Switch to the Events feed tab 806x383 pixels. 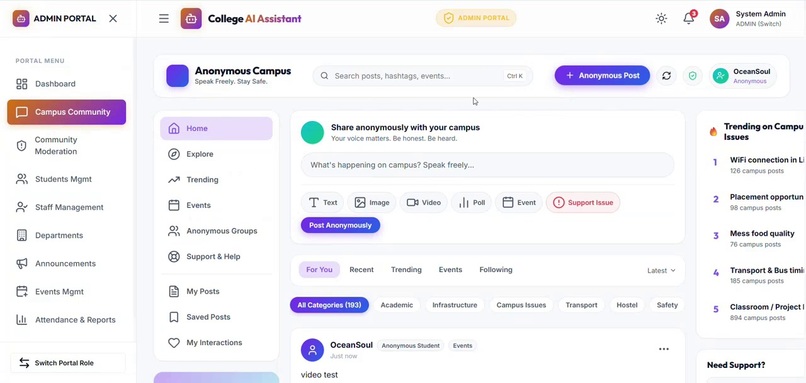(x=450, y=269)
